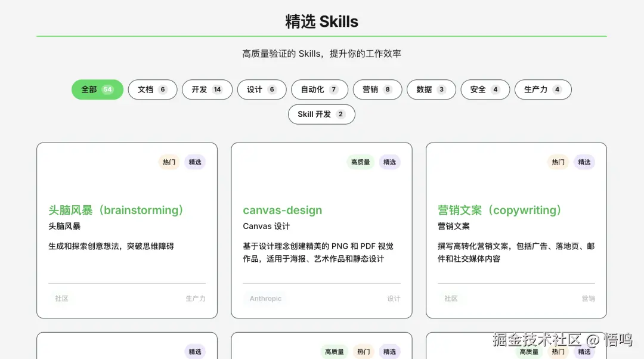Open the Skill 开发 filter
Viewport: 644px width, 359px height.
pos(321,114)
